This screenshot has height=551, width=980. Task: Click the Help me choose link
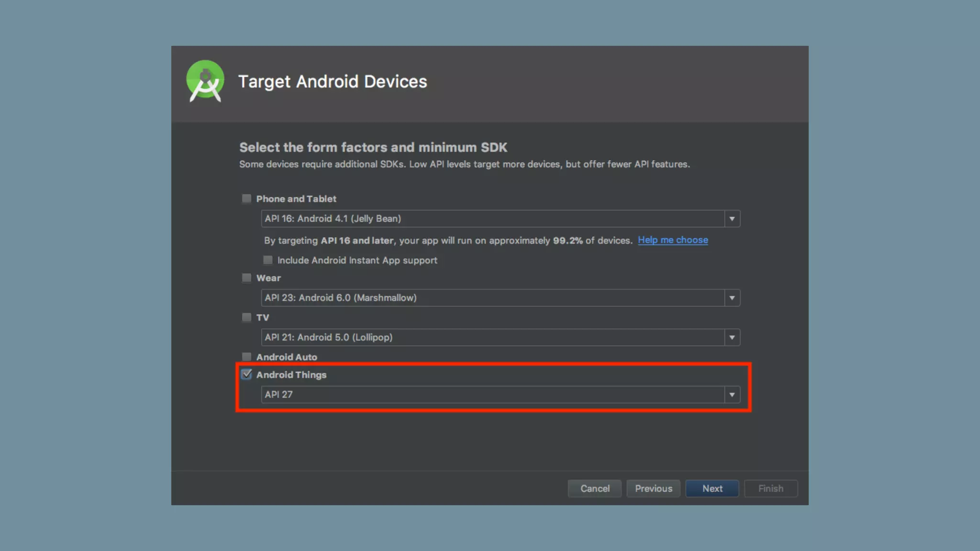point(673,240)
